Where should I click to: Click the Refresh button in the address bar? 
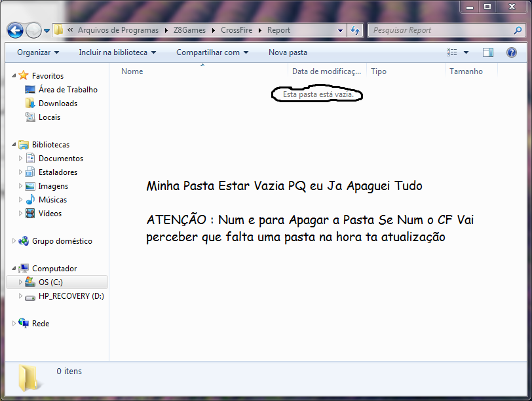pyautogui.click(x=355, y=30)
